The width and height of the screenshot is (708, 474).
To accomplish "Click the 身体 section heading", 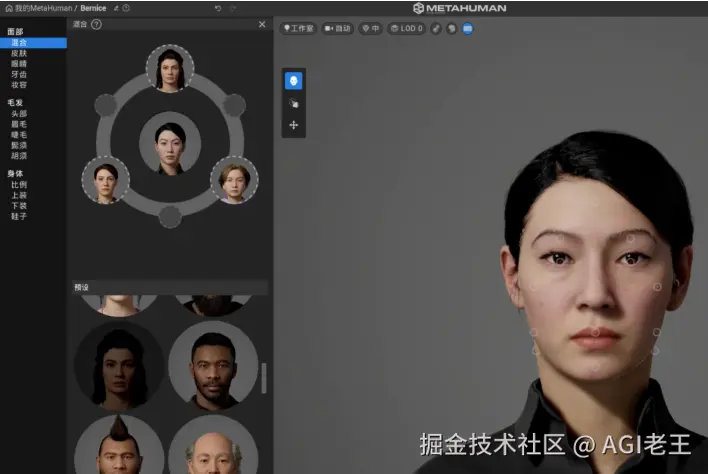I will (15, 174).
